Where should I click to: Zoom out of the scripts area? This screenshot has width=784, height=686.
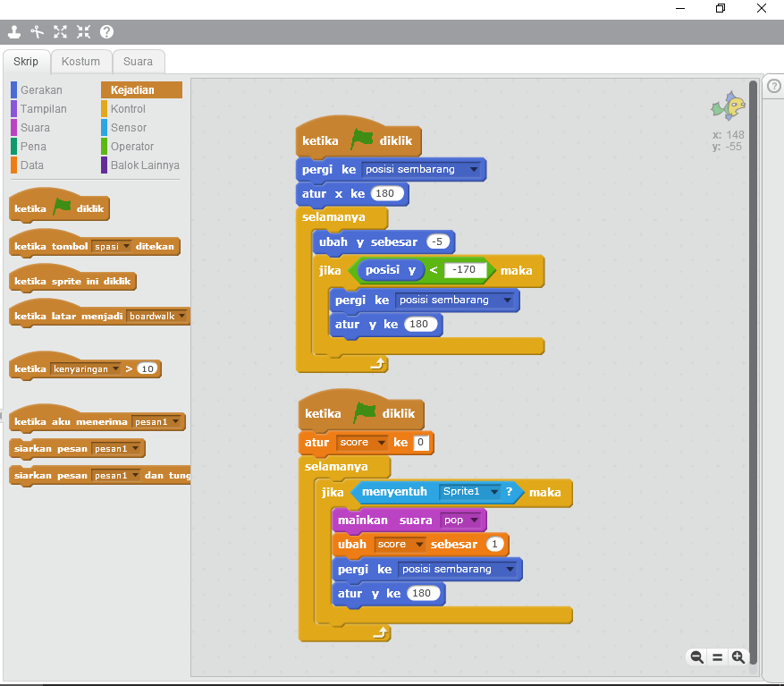tap(695, 656)
